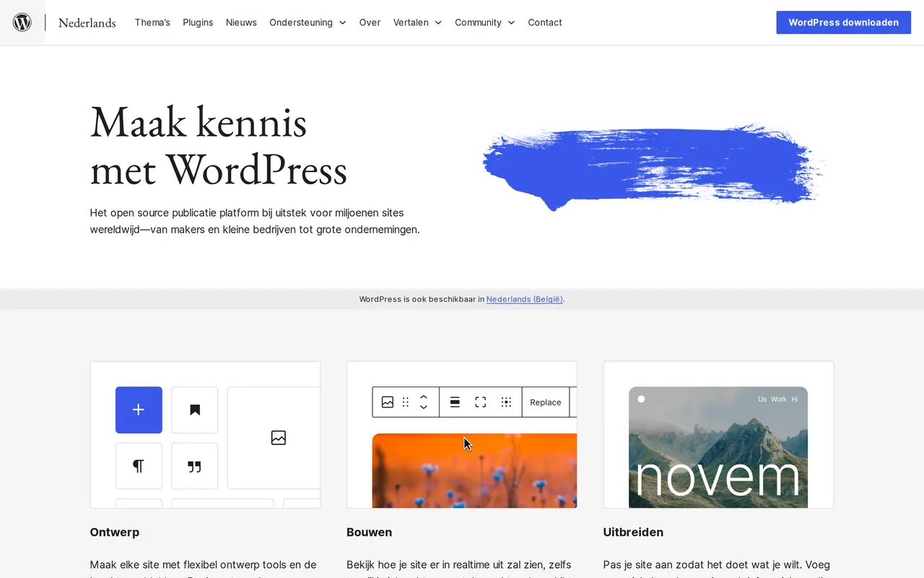Click the Replace button in the toolbar
This screenshot has height=578, width=924.
pyautogui.click(x=545, y=402)
